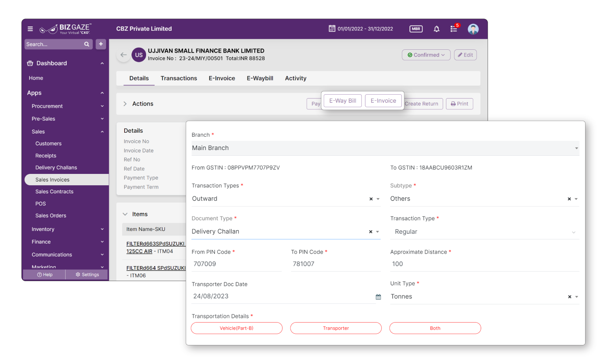This screenshot has height=364, width=607.
Task: Open the Unit Type dropdown arrow
Action: (x=577, y=297)
